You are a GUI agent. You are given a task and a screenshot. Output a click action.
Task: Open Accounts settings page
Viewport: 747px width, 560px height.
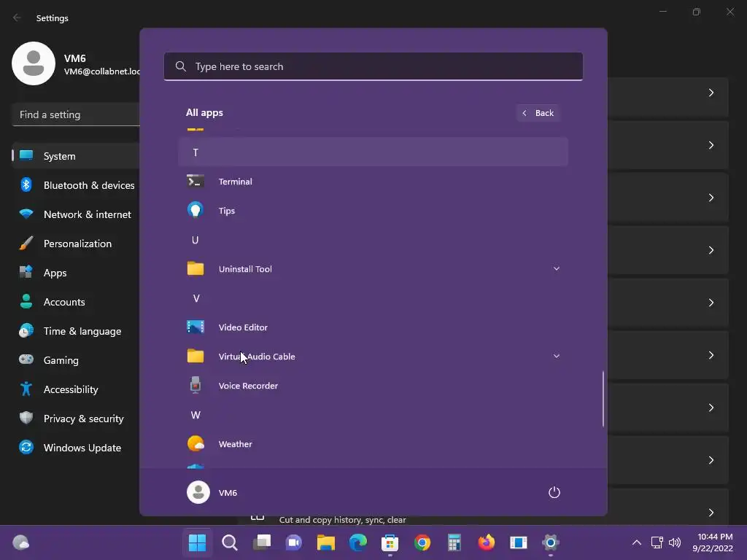76,302
